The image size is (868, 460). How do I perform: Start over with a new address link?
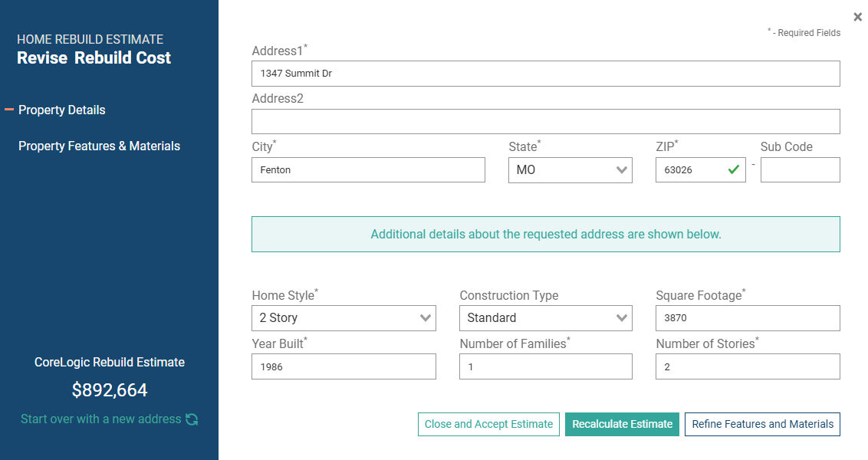(x=100, y=419)
